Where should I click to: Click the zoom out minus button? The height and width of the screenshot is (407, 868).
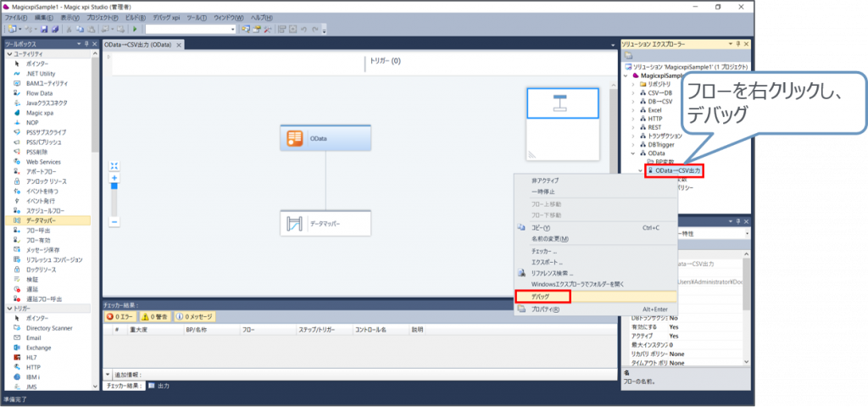[114, 221]
